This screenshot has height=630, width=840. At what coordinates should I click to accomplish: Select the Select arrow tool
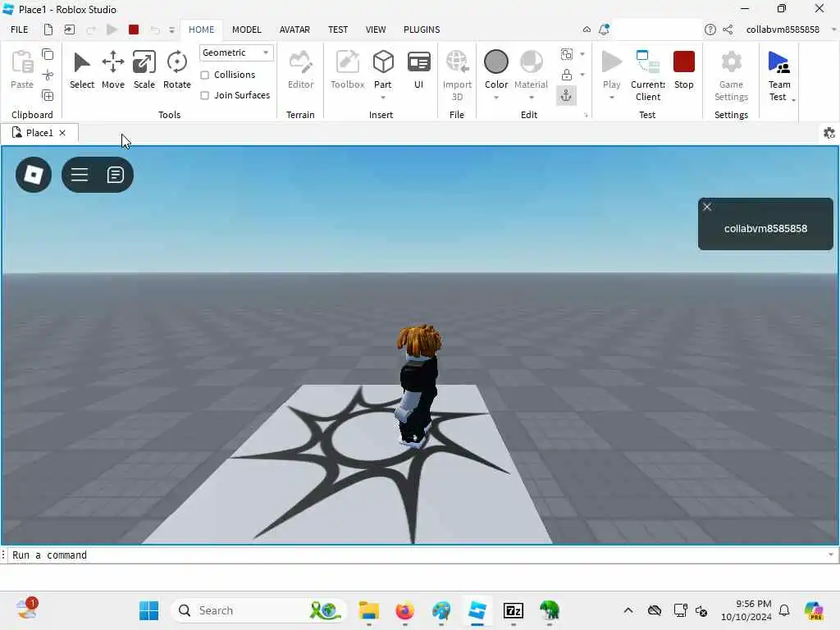tap(81, 70)
